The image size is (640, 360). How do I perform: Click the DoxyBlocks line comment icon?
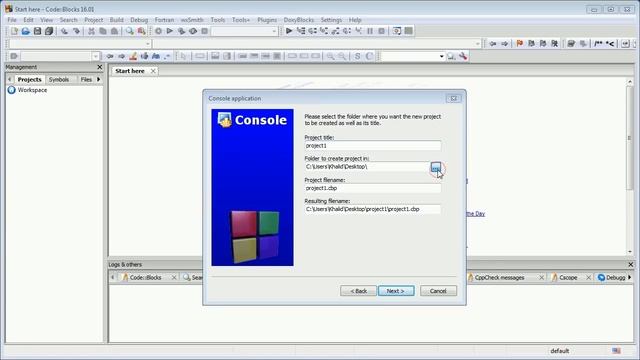tap(610, 43)
